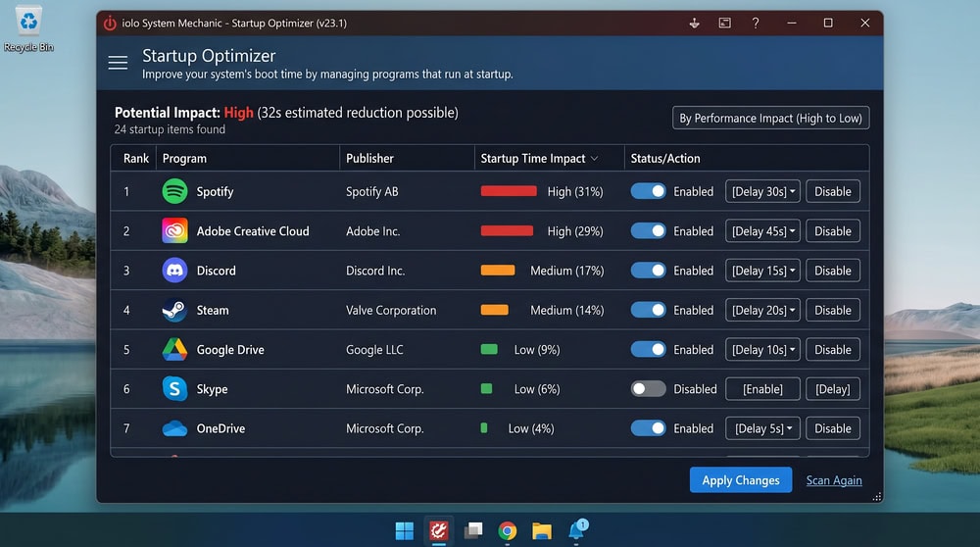Toggle OneDrive startup switch
The image size is (980, 547).
[648, 428]
